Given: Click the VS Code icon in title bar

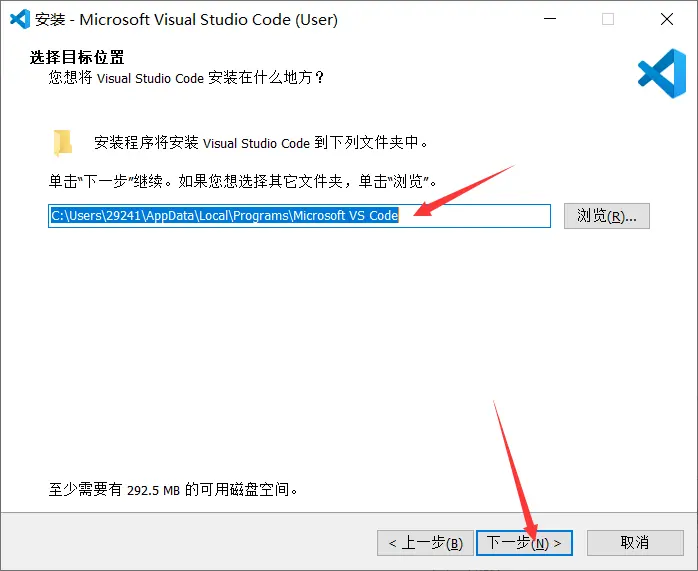Looking at the screenshot, I should pyautogui.click(x=20, y=19).
